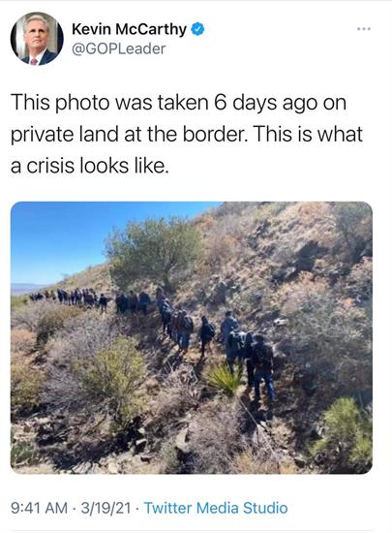Click the blue verified checkmark badge

click(x=197, y=29)
